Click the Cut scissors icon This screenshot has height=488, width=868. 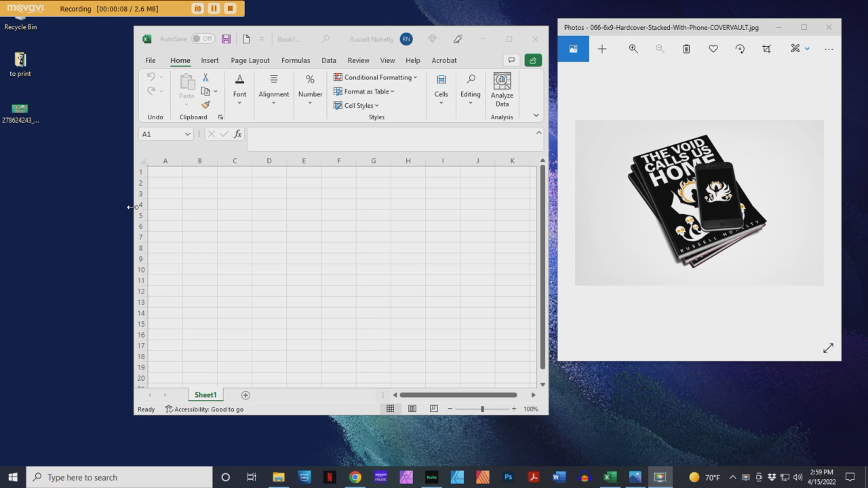(x=205, y=77)
